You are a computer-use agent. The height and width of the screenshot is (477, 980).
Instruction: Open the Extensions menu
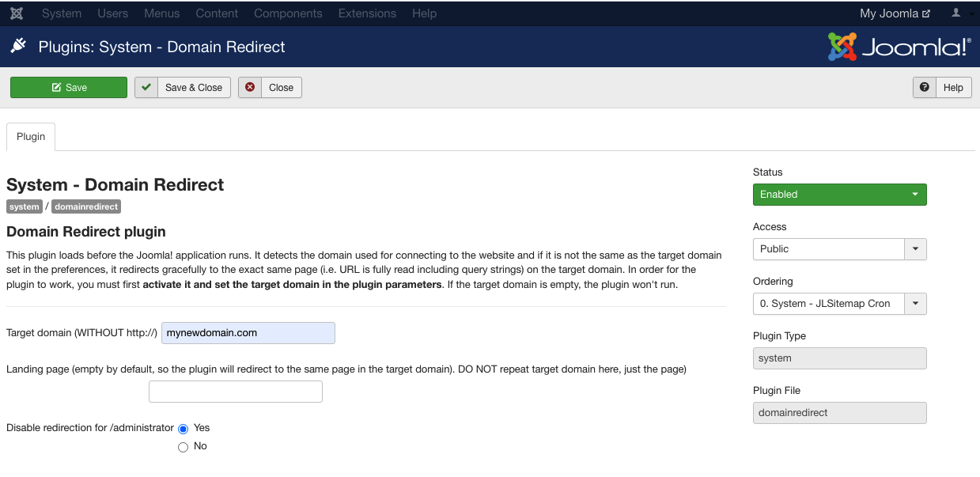point(367,13)
